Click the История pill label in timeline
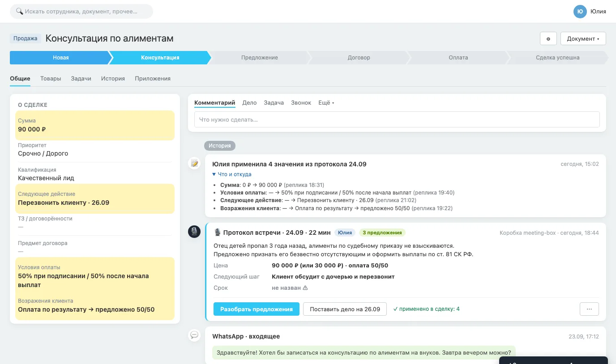The image size is (616, 364). [220, 146]
